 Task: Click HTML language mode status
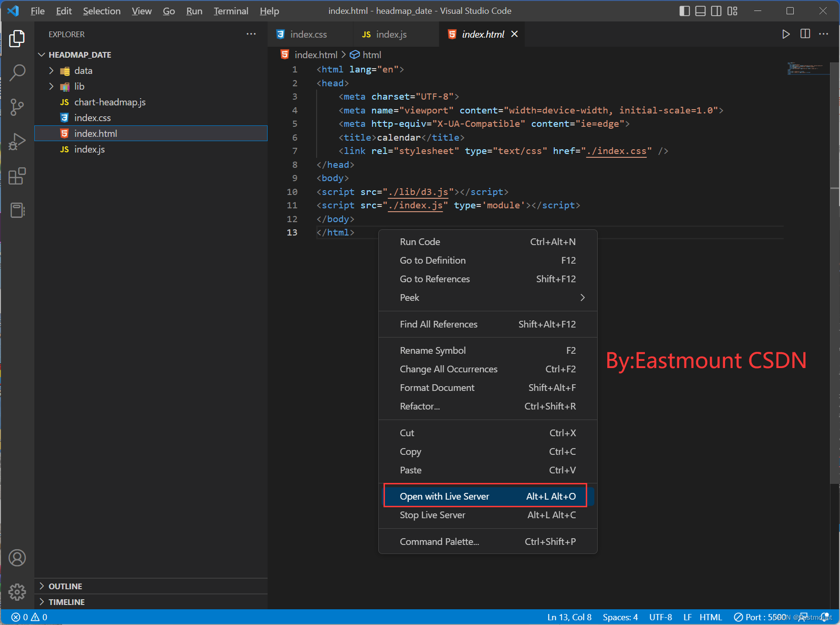[x=711, y=617]
